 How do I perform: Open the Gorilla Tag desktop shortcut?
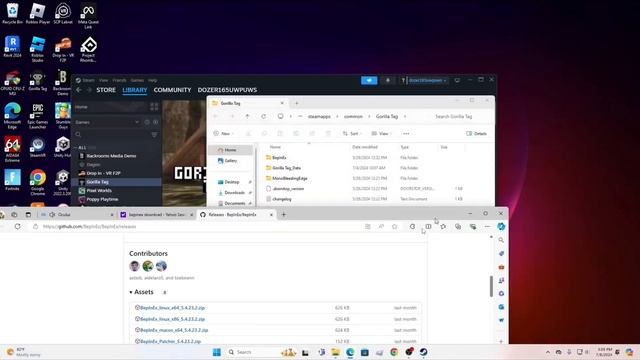(38, 81)
